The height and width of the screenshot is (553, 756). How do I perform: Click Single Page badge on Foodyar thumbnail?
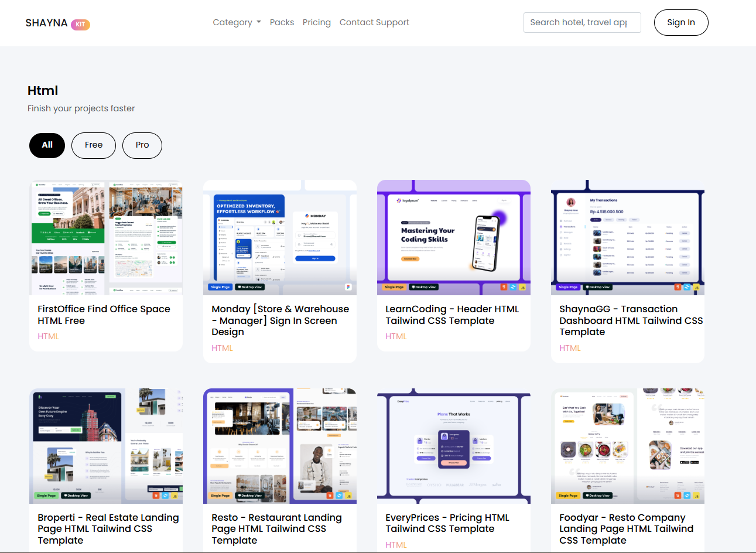(x=568, y=496)
